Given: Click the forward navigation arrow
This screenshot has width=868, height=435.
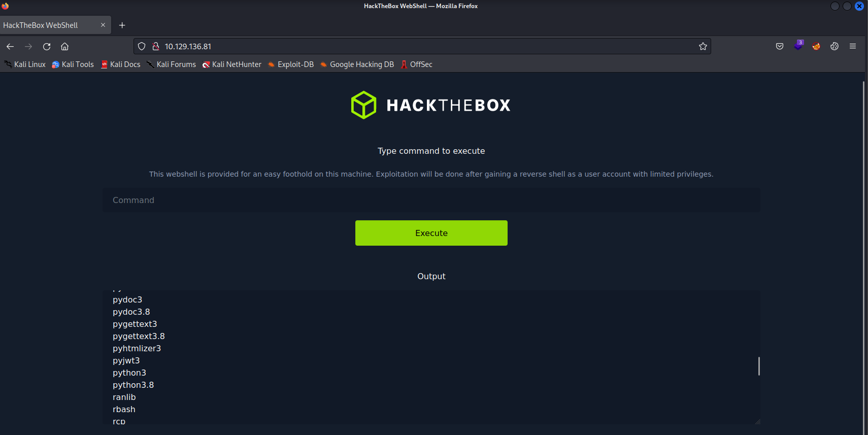Looking at the screenshot, I should [28, 46].
